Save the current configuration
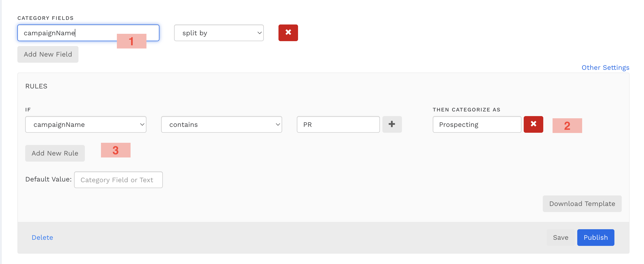This screenshot has width=644, height=264. pos(560,237)
